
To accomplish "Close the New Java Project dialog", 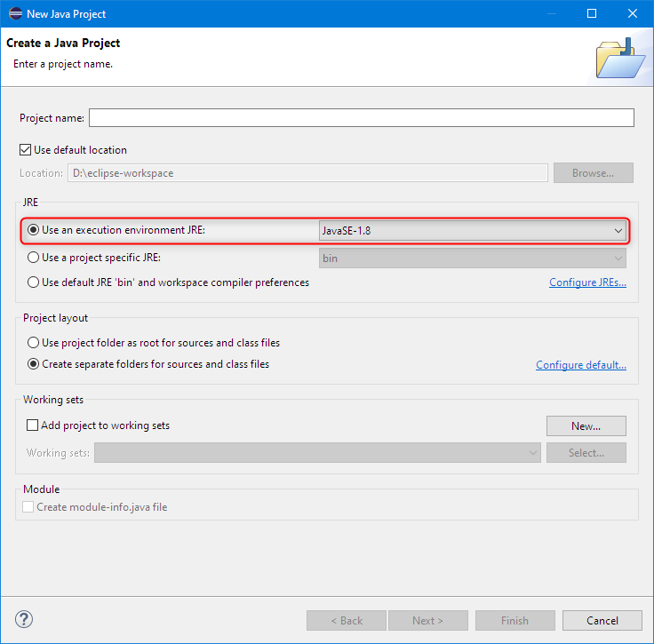I will [x=633, y=13].
